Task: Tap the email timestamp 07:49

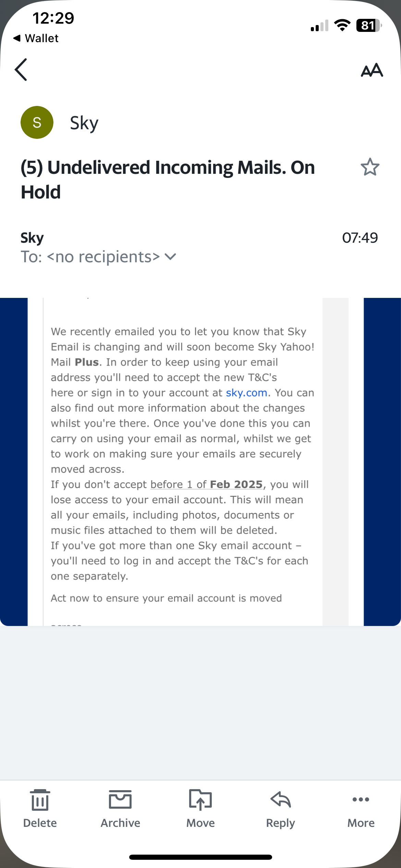Action: pyautogui.click(x=360, y=237)
